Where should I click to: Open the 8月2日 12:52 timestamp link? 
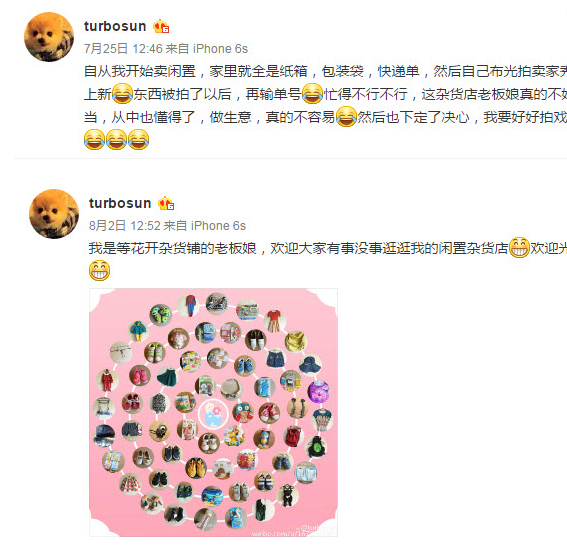(x=125, y=226)
